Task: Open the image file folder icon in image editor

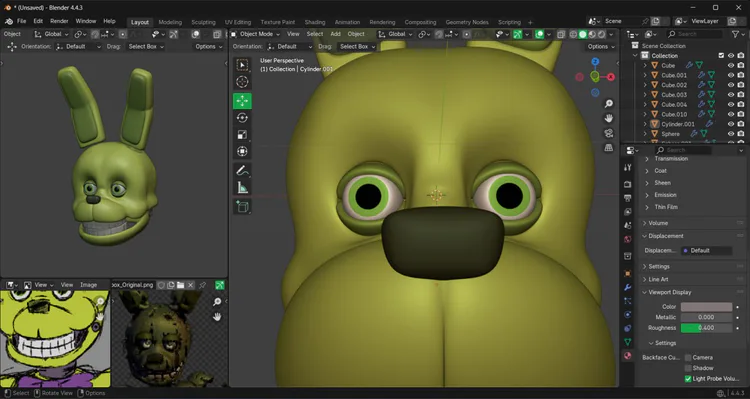Action: pos(180,285)
